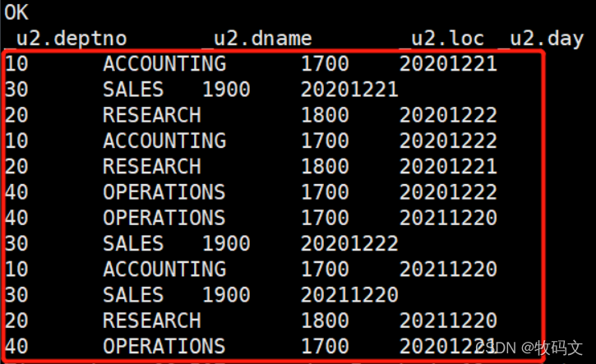Click deptno 20 in RESEARCH 20211220 row

click(x=16, y=320)
